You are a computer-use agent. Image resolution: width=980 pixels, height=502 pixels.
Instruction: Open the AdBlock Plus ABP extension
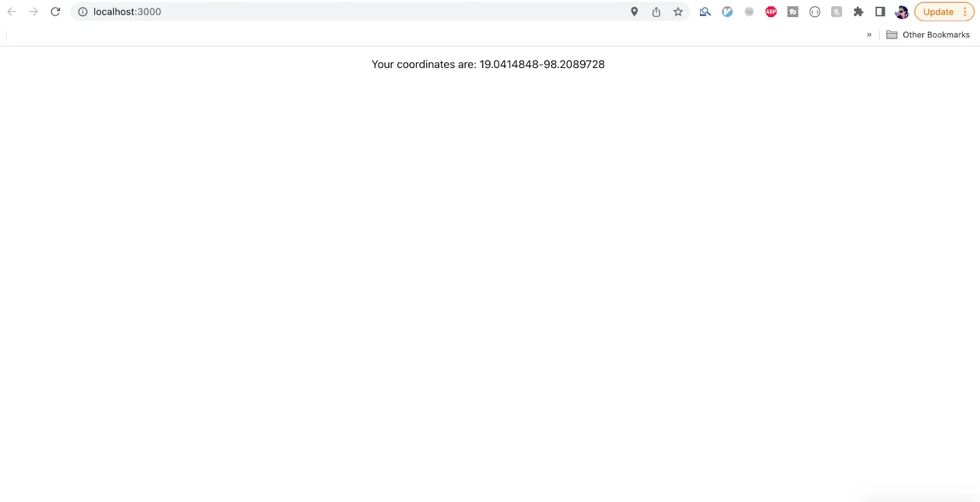pos(771,12)
